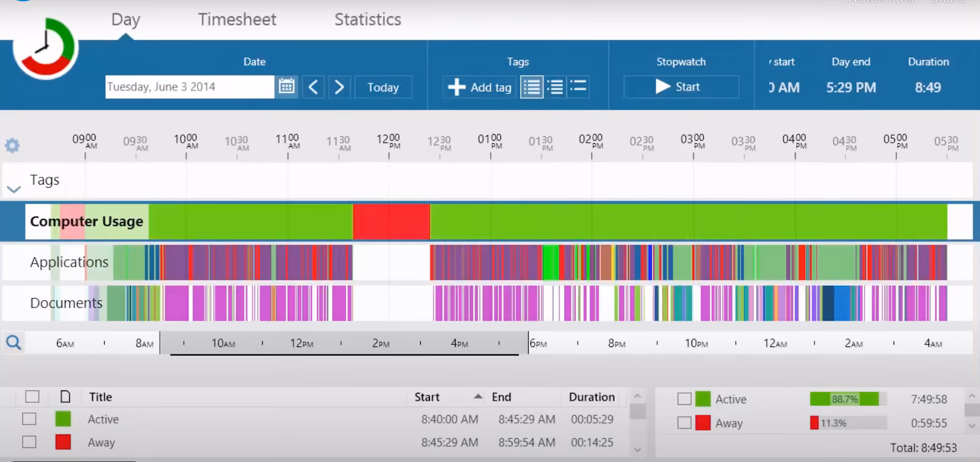Screen dimensions: 980x462
Task: Click the document icon column header
Action: coord(65,397)
